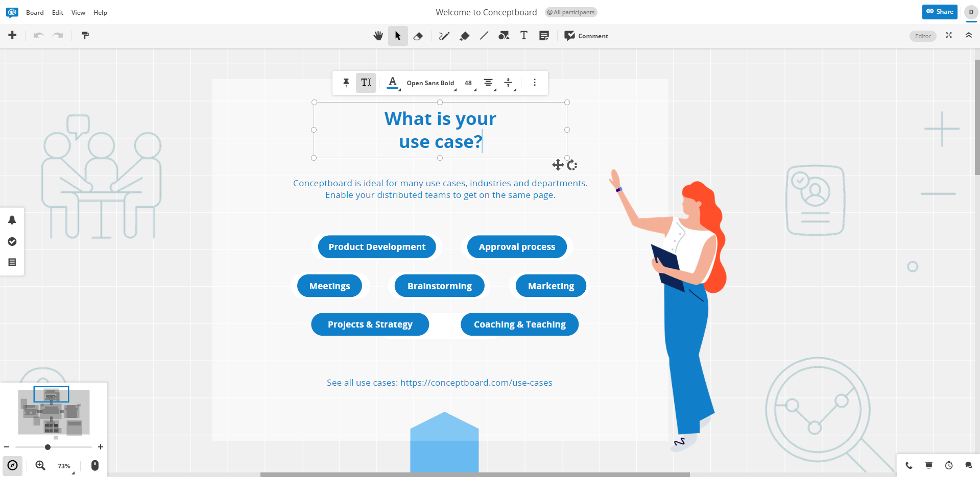
Task: Select the Highlighter marker tool
Action: 464,36
